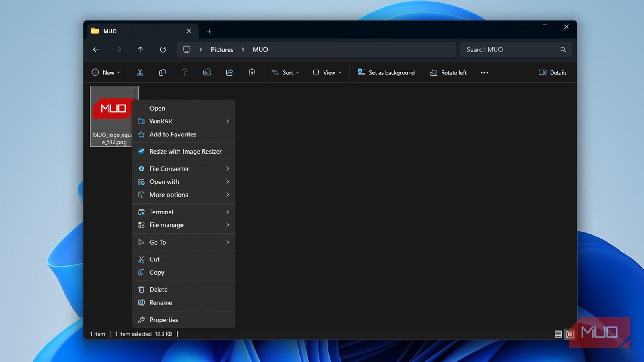644x362 pixels.
Task: Switch to large thumbnails view in status bar
Action: [x=570, y=334]
